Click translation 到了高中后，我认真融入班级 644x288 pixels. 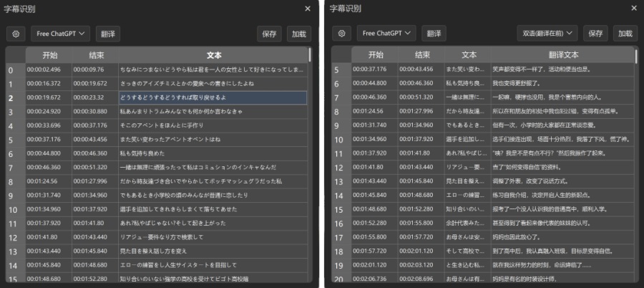pos(564,251)
